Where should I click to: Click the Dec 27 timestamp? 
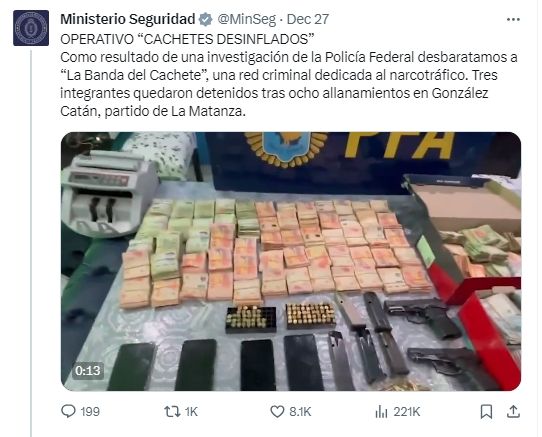point(308,19)
